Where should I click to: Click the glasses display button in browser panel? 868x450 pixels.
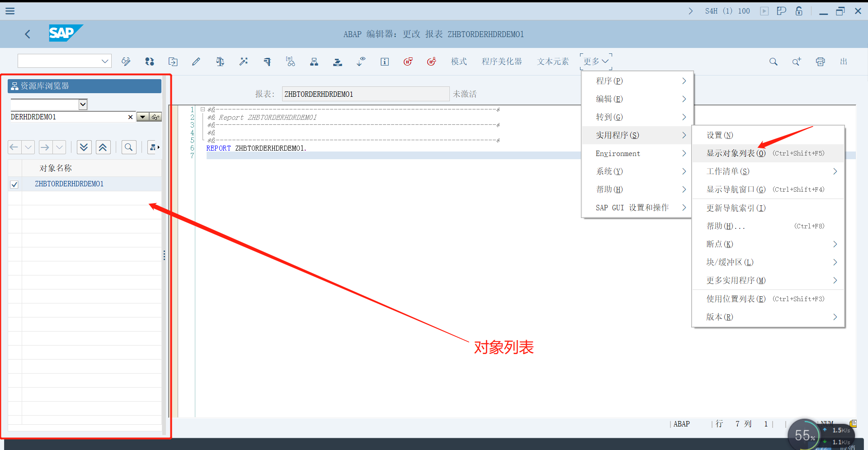(156, 117)
